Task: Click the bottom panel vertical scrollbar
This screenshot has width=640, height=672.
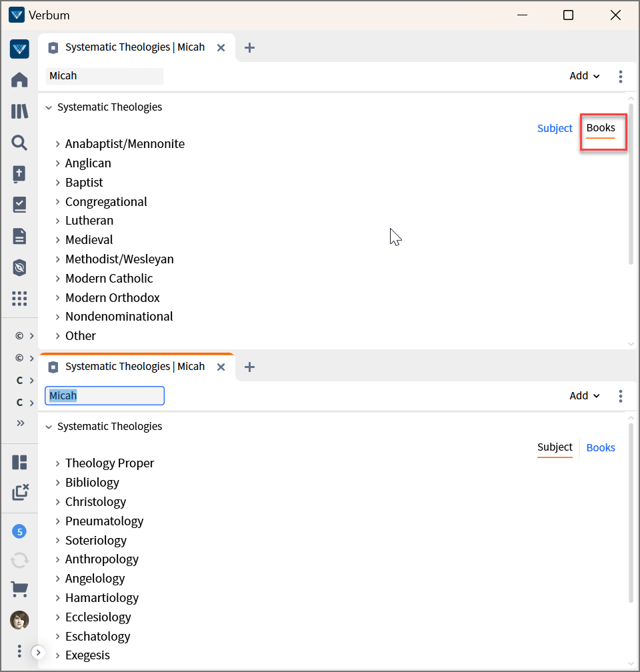Action: point(631,513)
